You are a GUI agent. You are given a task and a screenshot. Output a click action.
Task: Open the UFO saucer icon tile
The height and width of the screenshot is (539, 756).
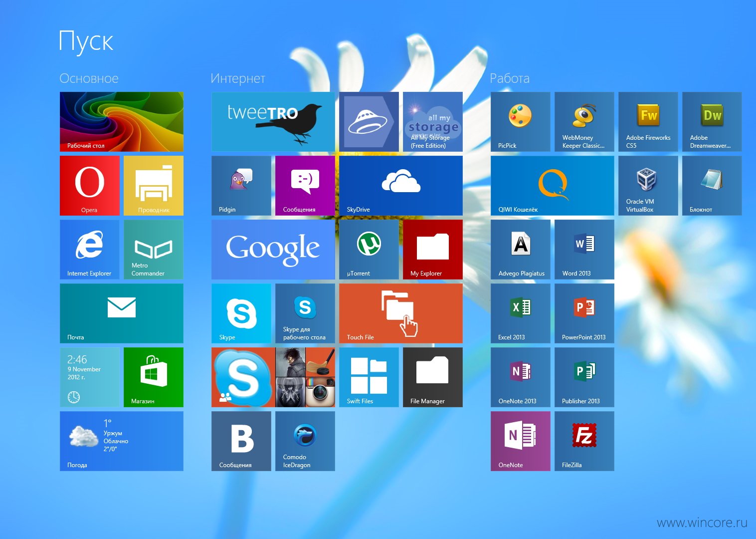pyautogui.click(x=369, y=122)
